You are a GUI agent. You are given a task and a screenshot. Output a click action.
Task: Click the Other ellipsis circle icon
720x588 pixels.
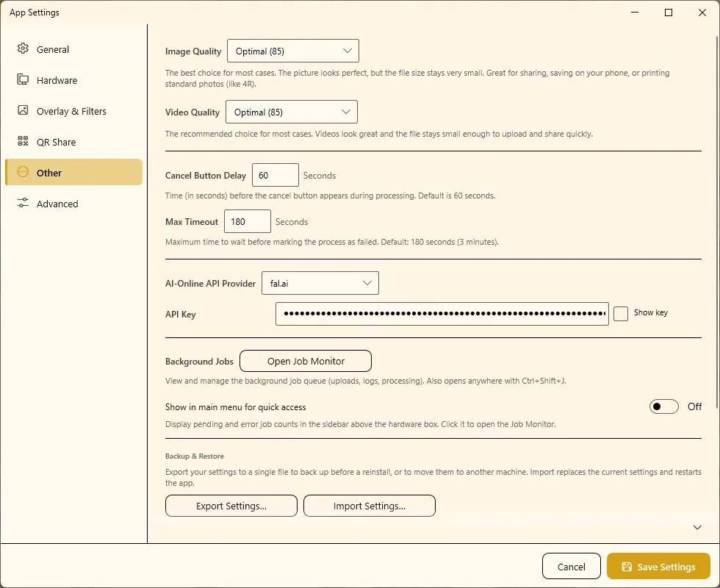23,172
